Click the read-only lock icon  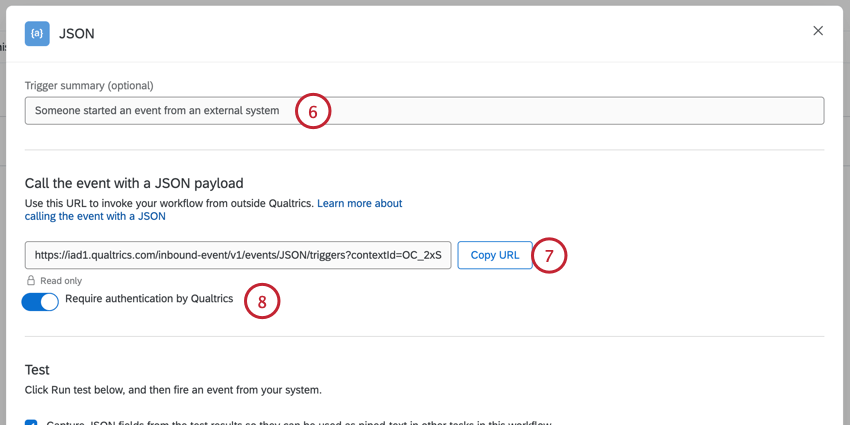pos(31,281)
